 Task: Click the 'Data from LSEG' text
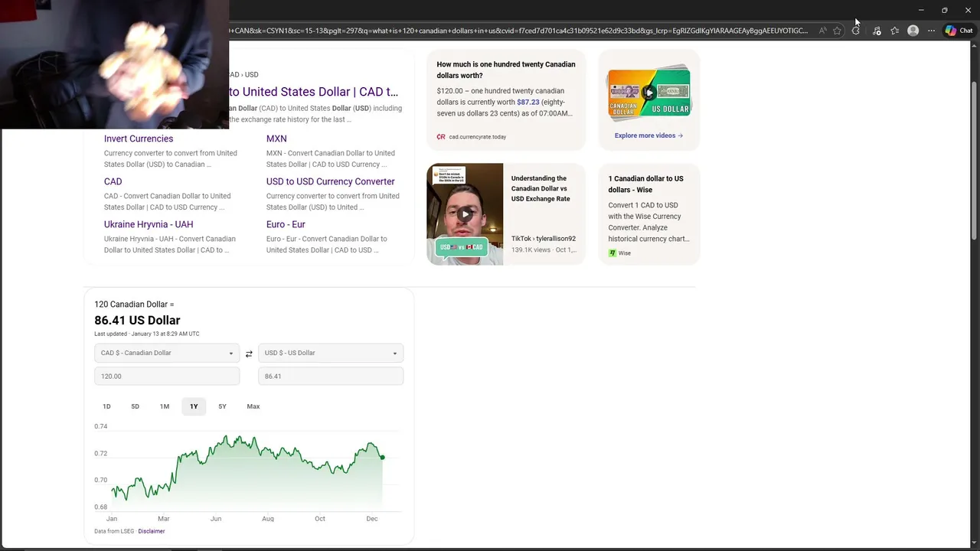pyautogui.click(x=114, y=531)
